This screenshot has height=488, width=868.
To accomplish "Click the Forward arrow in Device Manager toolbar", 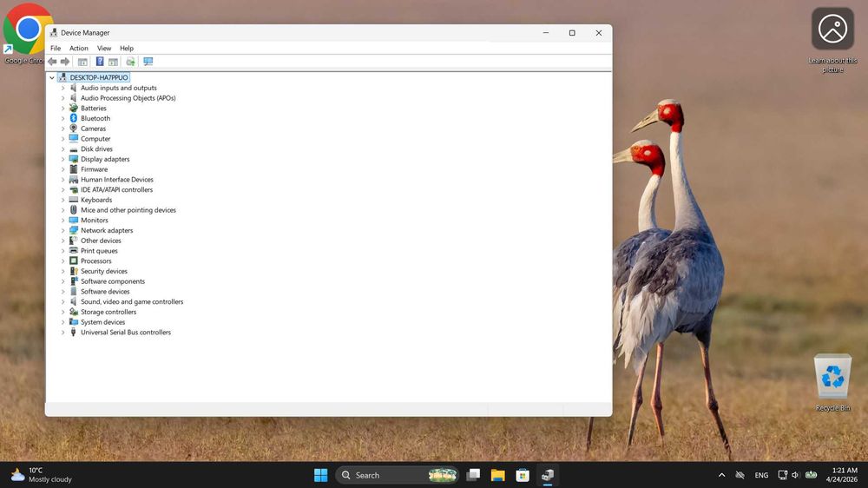I will coord(65,62).
